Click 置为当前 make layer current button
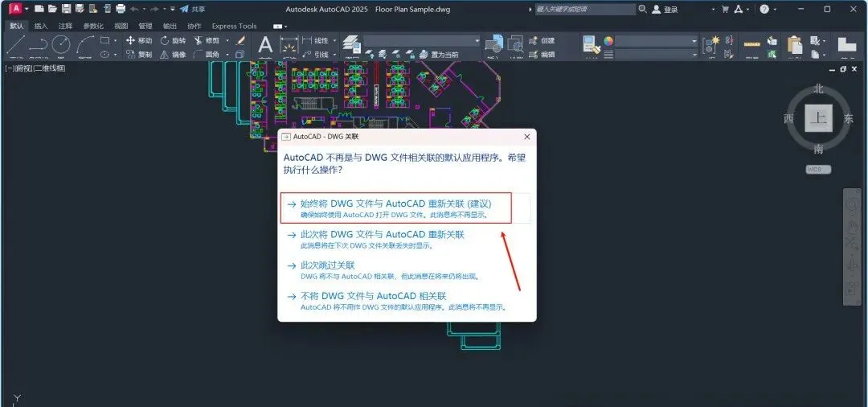The image size is (868, 407). pos(440,54)
